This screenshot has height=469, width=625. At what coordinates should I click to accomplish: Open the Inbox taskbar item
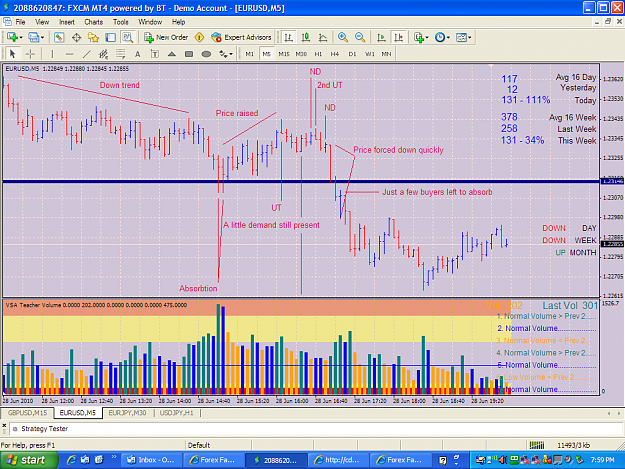tap(151, 460)
